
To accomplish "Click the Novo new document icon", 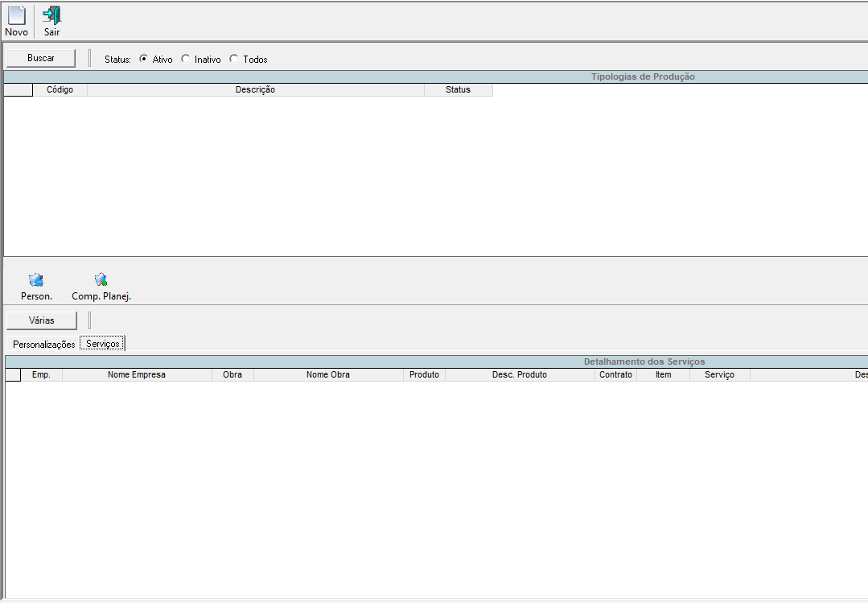I will pyautogui.click(x=16, y=16).
